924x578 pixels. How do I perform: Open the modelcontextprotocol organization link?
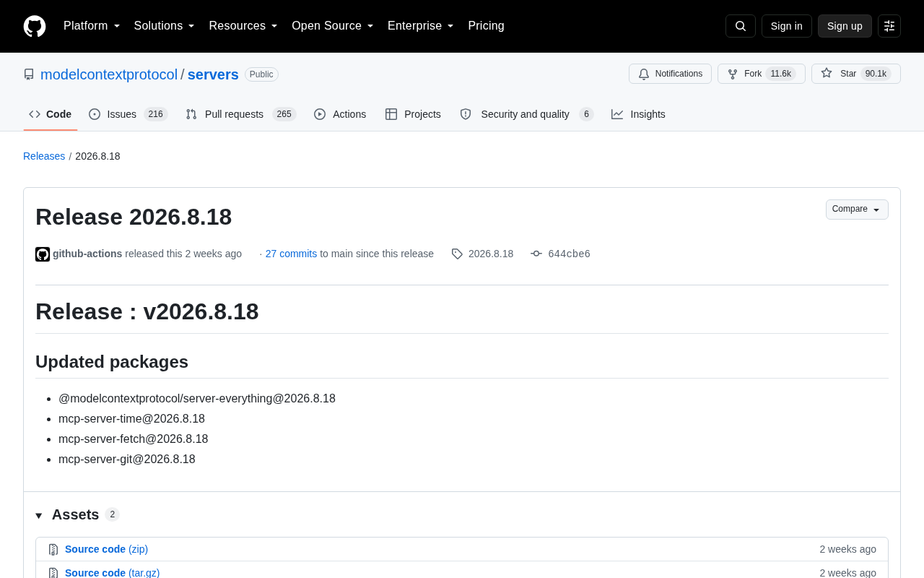coord(109,74)
